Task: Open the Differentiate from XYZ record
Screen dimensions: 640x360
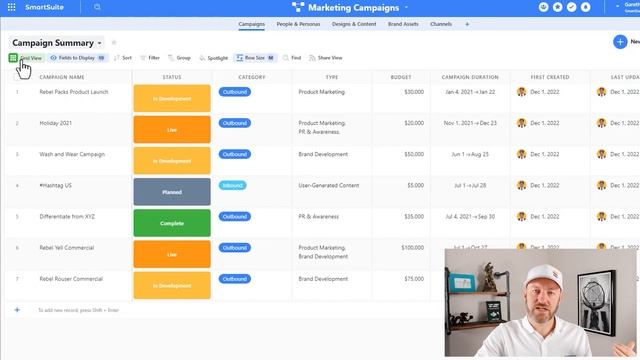Action: (x=67, y=216)
